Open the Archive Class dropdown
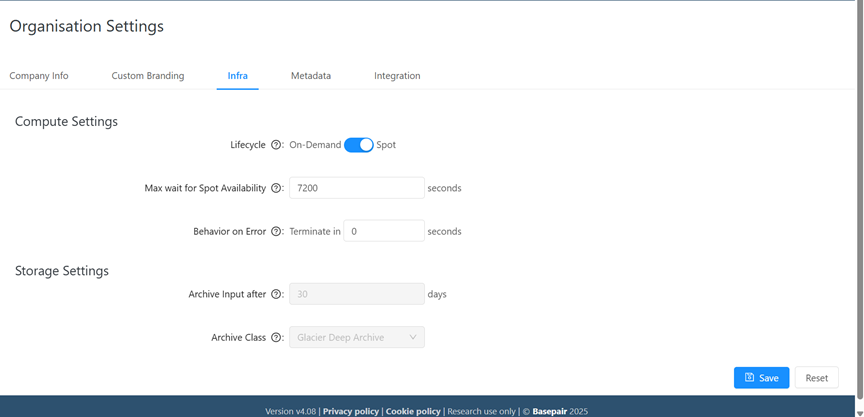This screenshot has height=417, width=864. click(x=356, y=338)
